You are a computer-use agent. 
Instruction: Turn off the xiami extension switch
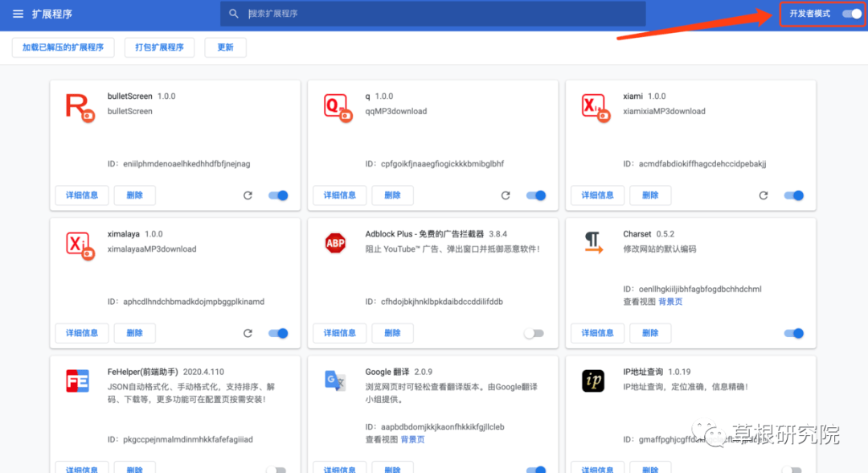pyautogui.click(x=794, y=195)
